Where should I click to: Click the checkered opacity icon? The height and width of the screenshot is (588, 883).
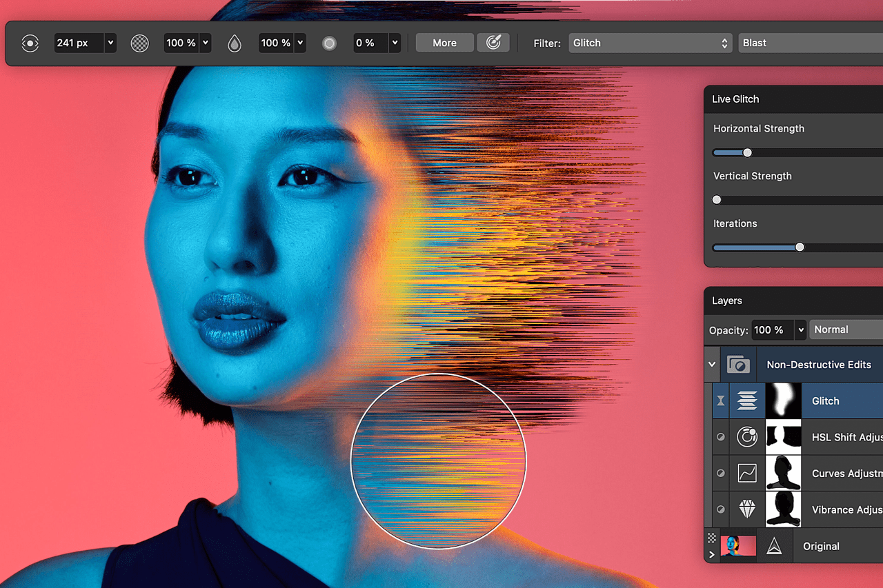140,43
